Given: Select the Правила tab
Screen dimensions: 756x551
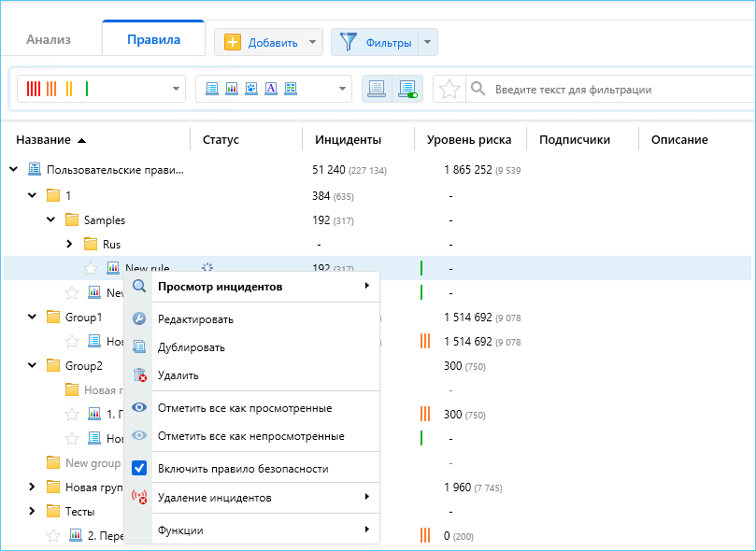Looking at the screenshot, I should tap(153, 39).
